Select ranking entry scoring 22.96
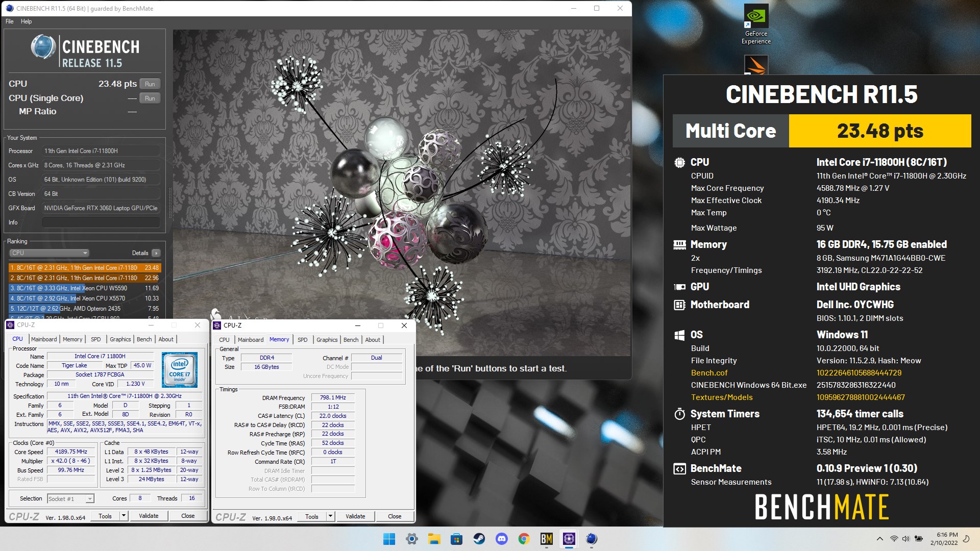The height and width of the screenshot is (551, 980). pyautogui.click(x=85, y=278)
